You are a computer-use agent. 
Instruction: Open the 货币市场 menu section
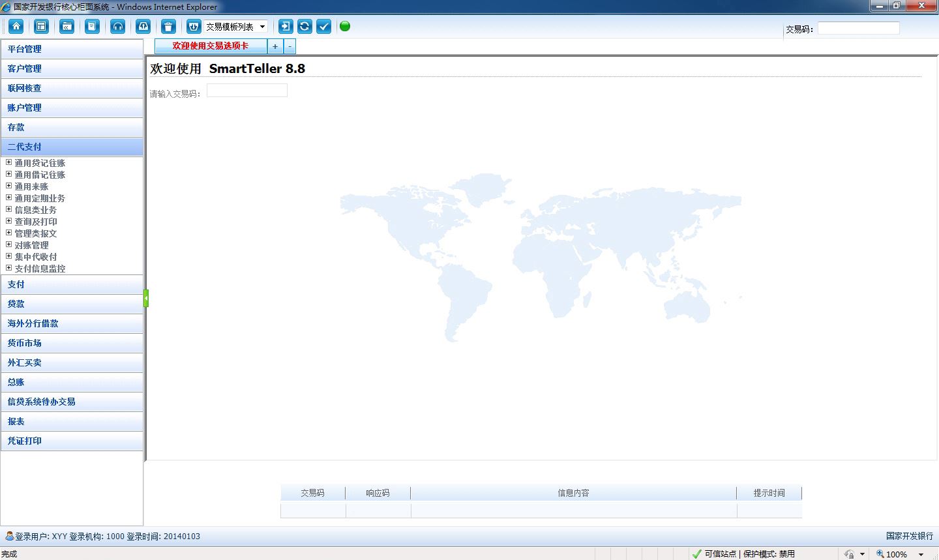[x=72, y=343]
